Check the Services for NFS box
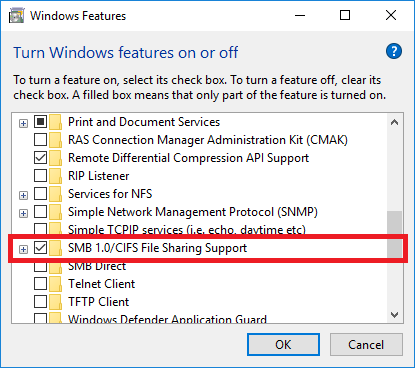Screen dimensions: 418x371 tap(40, 194)
